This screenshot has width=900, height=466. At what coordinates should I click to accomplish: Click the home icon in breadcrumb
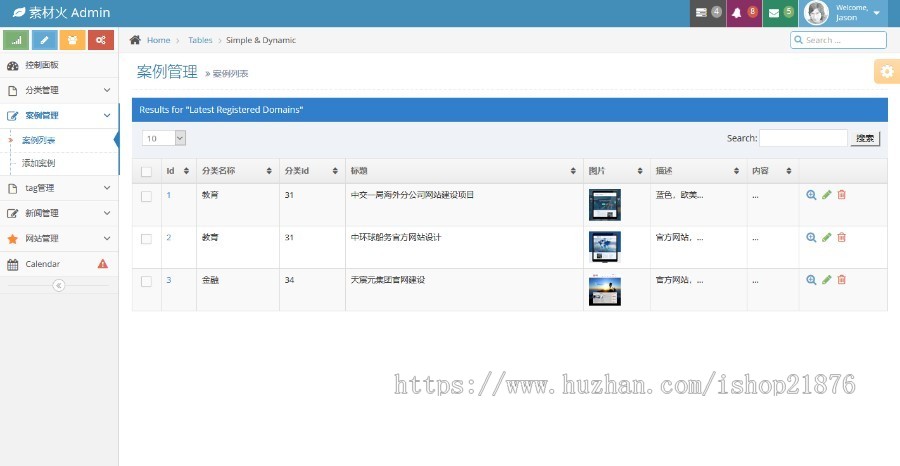pos(135,40)
